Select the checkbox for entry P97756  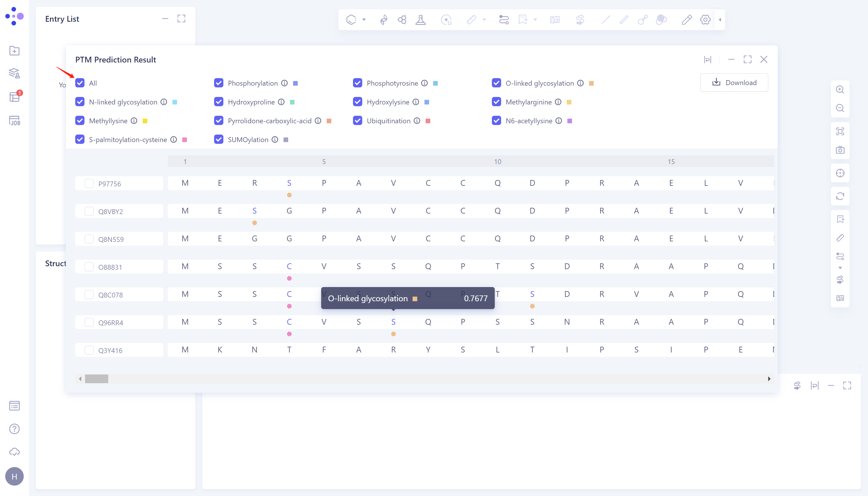coord(89,183)
